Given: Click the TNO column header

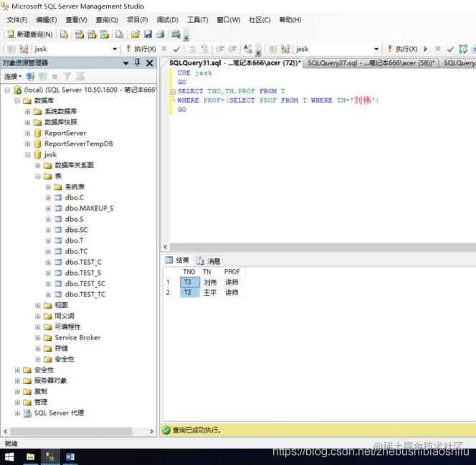Looking at the screenshot, I should tap(189, 272).
